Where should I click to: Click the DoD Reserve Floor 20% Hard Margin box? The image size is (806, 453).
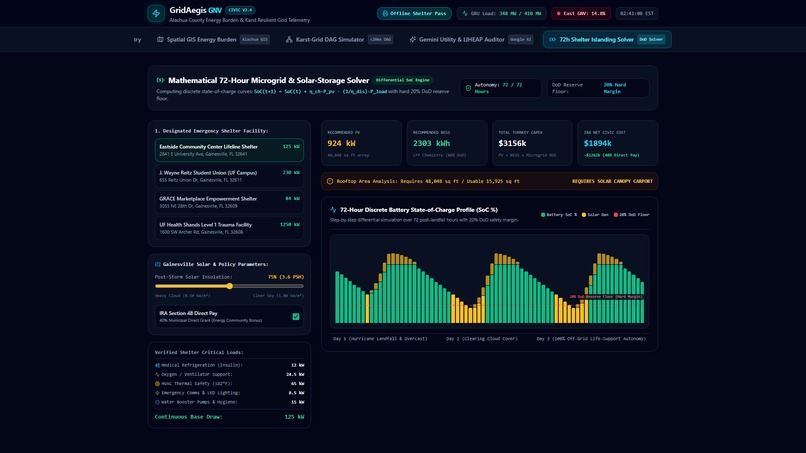pyautogui.click(x=598, y=88)
